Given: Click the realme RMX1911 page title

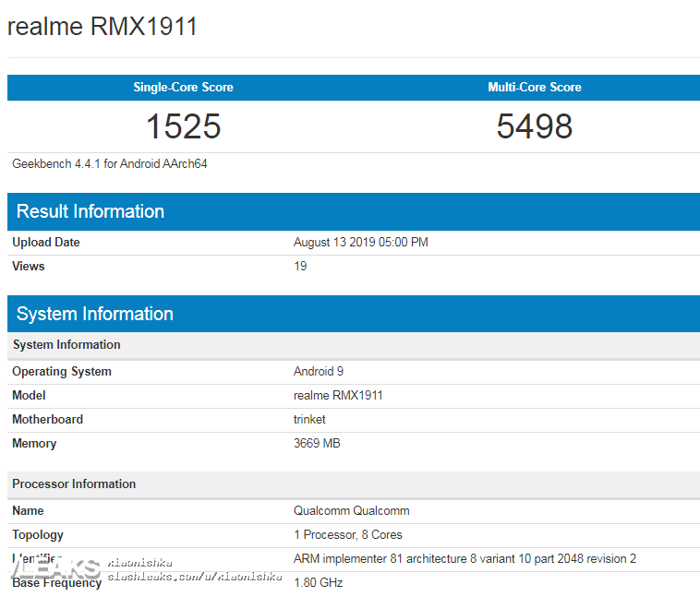Looking at the screenshot, I should (x=103, y=27).
